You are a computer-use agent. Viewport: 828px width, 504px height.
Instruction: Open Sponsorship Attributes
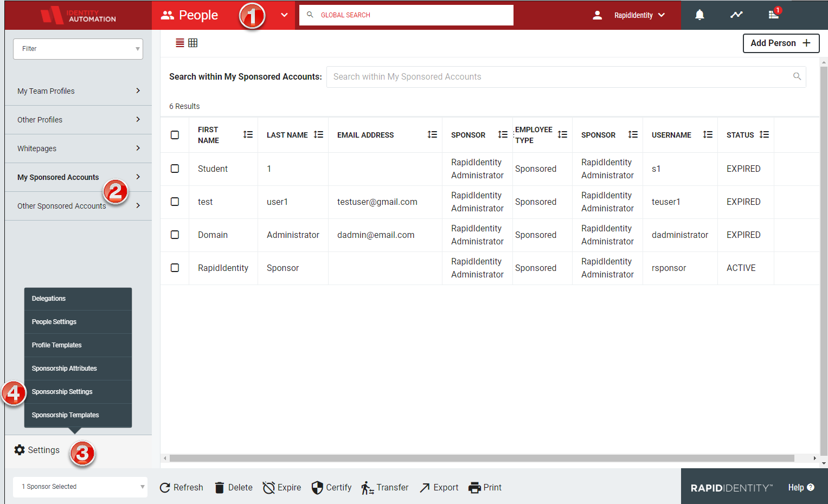[78, 369]
